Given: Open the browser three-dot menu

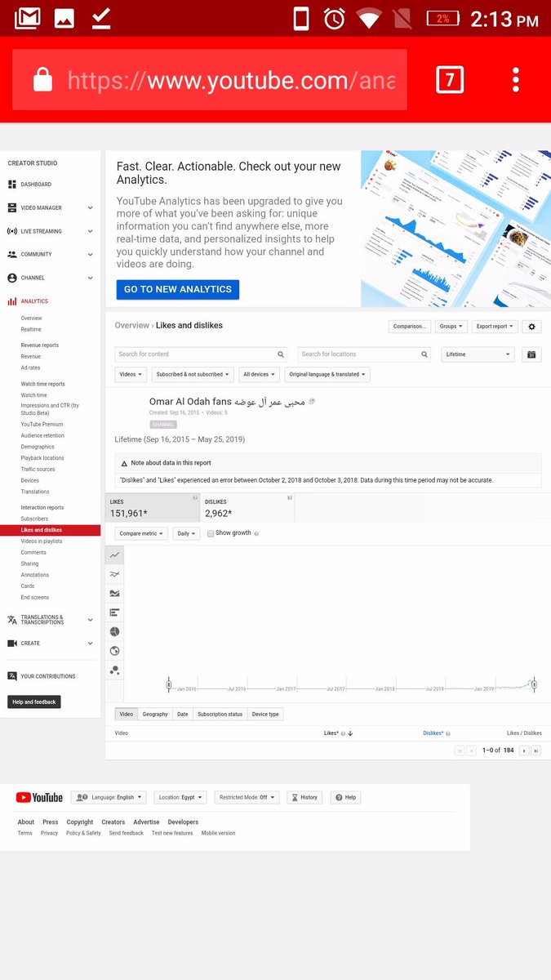Looking at the screenshot, I should click(x=515, y=79).
